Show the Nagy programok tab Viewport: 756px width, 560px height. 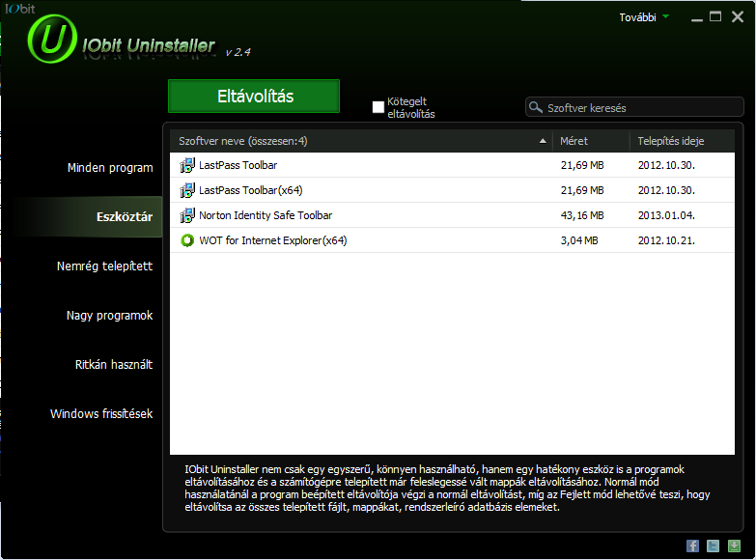[x=109, y=316]
